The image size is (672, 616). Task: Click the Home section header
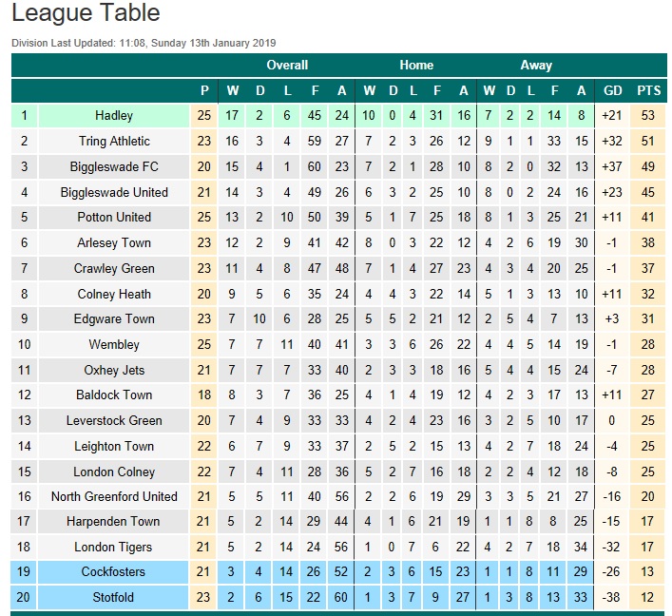pos(416,66)
